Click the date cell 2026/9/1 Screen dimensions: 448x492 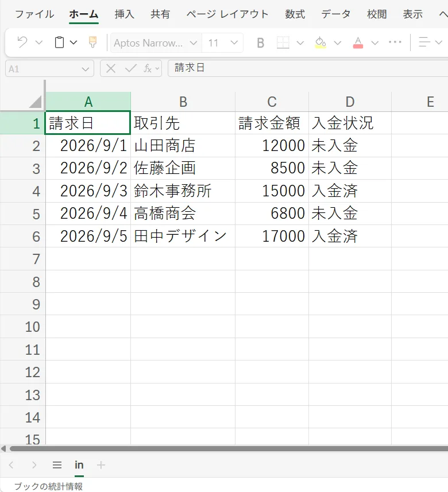(88, 146)
